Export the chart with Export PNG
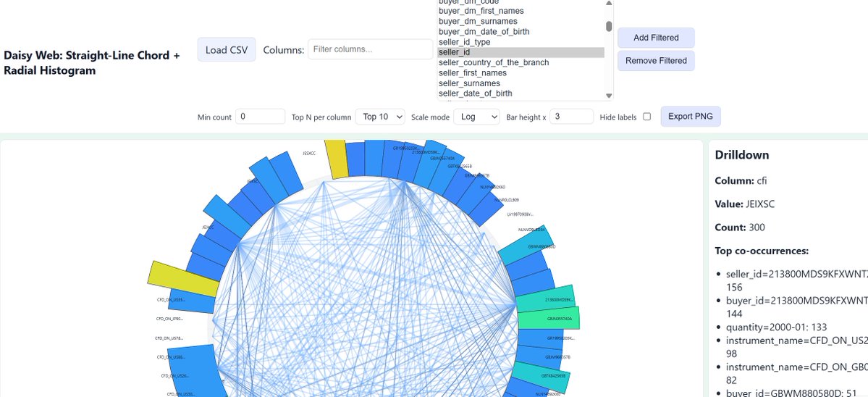Screen dimensions: 868x397 691,117
